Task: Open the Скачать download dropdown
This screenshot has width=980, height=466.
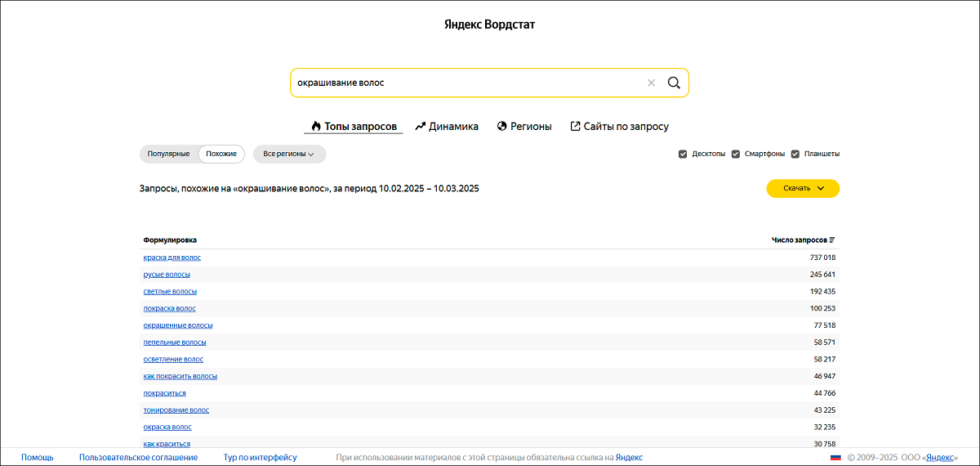Action: [803, 188]
